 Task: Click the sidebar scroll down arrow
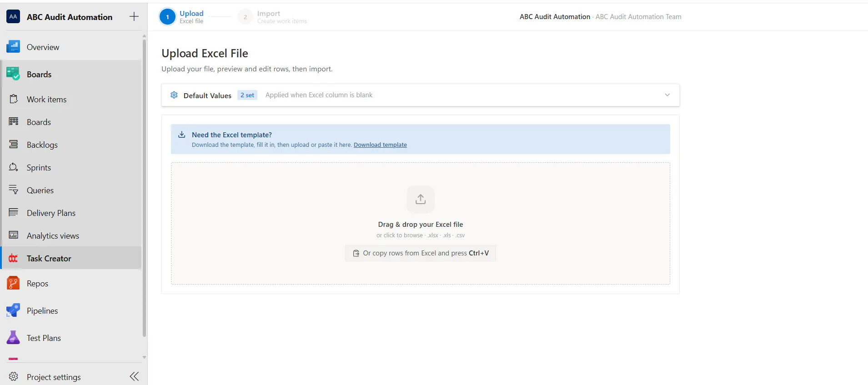(144, 357)
